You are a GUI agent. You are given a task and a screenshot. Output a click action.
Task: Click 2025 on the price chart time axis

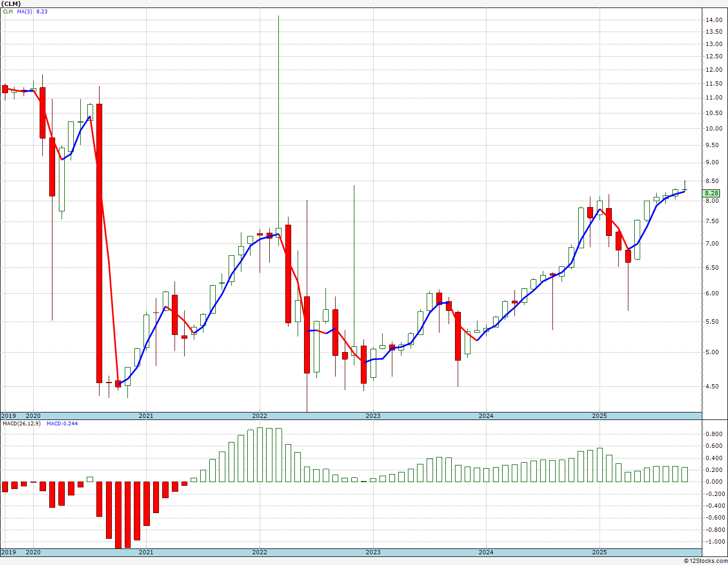600,416
